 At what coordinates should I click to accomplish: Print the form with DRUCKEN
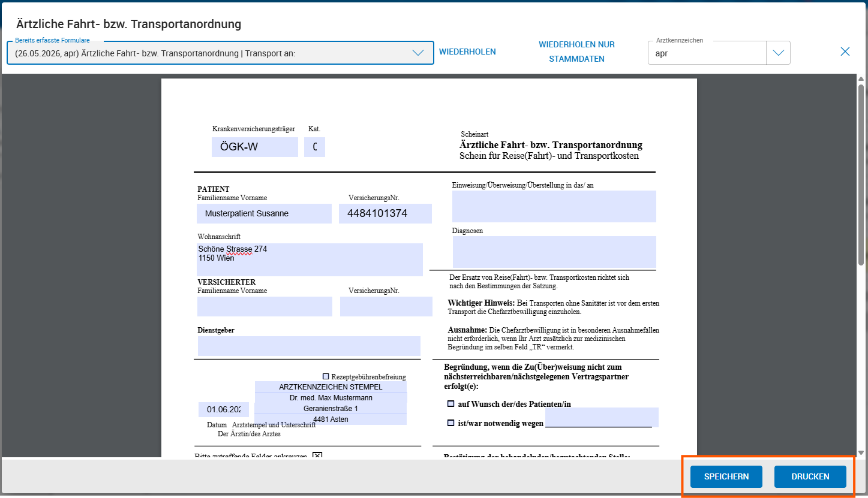coord(810,476)
